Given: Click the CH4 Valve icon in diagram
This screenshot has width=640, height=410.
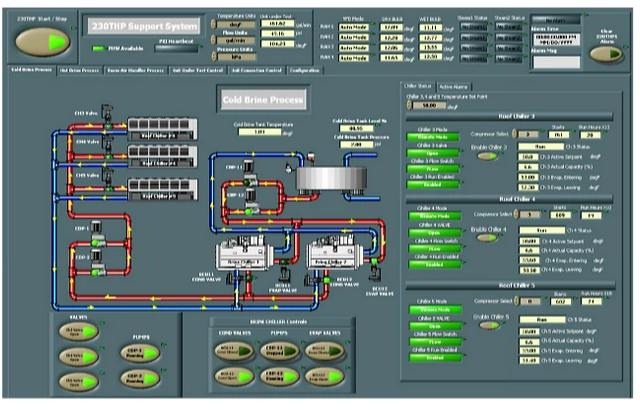Looking at the screenshot, I should click(x=108, y=147).
